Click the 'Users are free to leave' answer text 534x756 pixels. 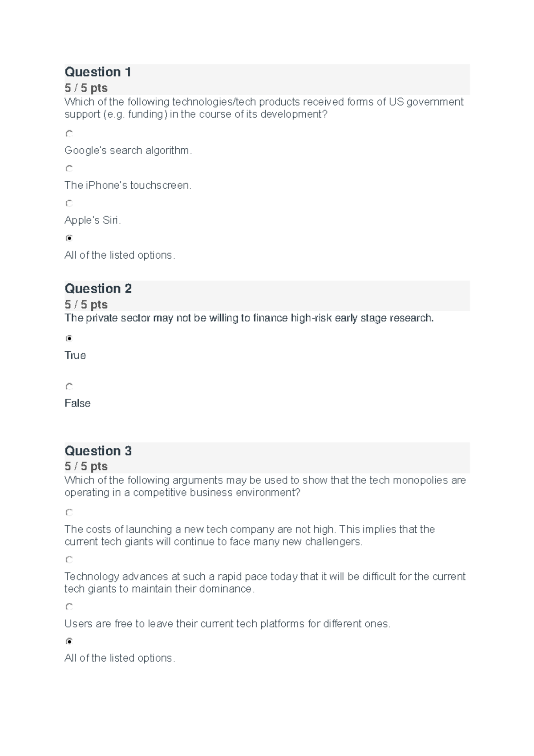(x=227, y=624)
